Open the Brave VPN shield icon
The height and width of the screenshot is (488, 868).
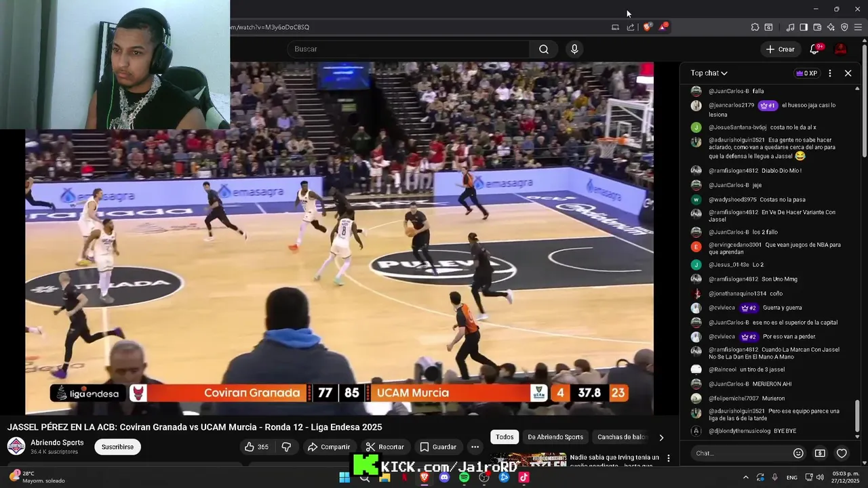point(844,27)
